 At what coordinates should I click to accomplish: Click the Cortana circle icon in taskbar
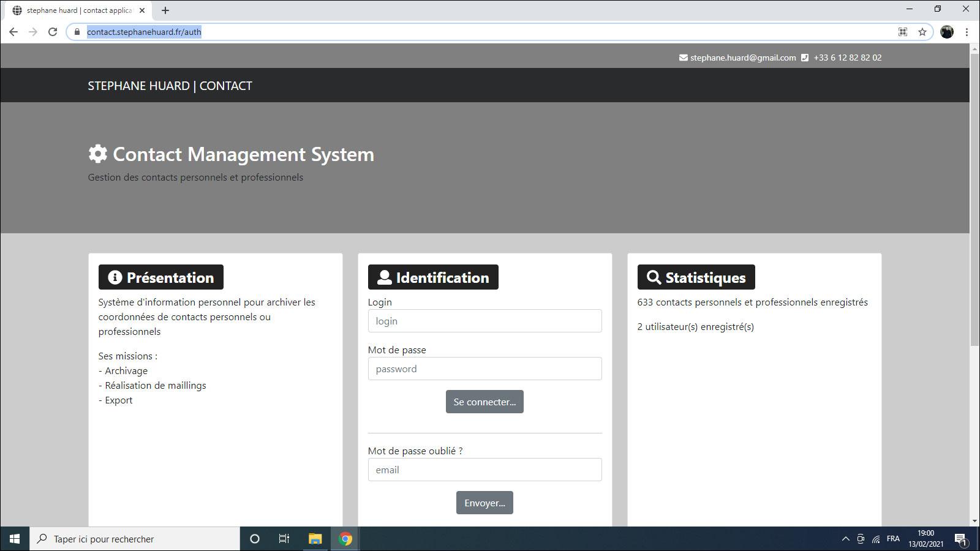pos(255,539)
